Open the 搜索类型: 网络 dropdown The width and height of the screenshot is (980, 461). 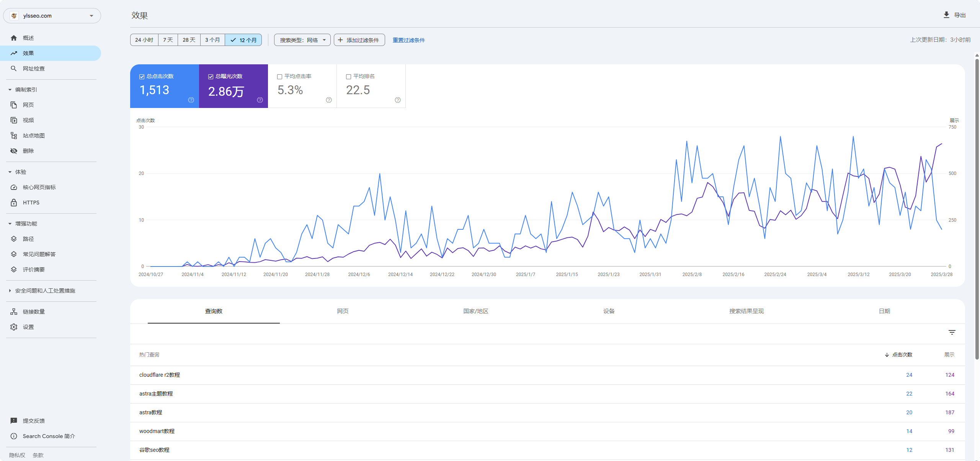[302, 40]
